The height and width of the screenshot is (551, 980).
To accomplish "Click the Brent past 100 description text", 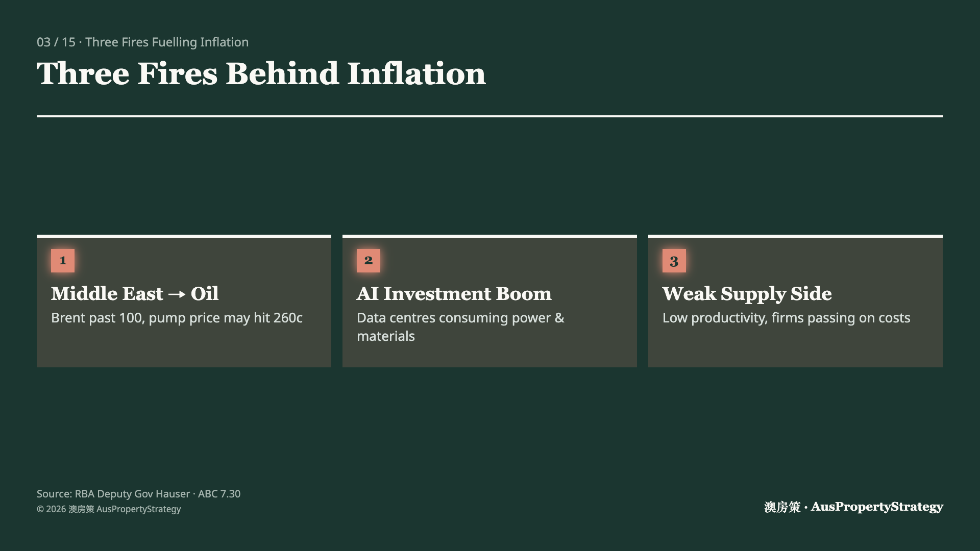I will click(x=177, y=318).
